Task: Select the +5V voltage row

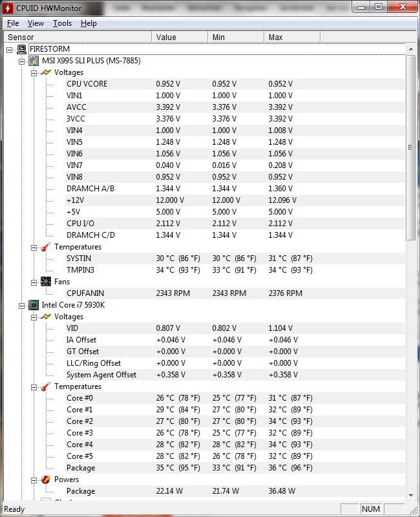Action: (x=235, y=212)
